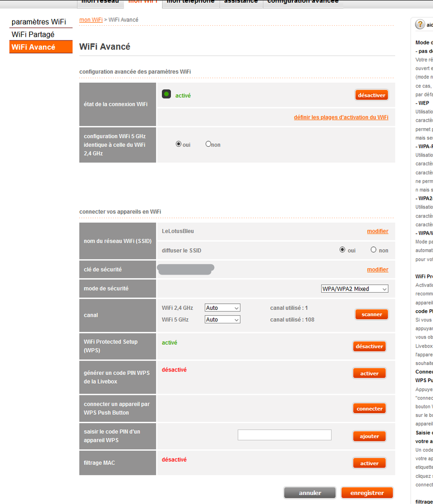Click the 'LeLotusBleu' SSID text

(177, 231)
